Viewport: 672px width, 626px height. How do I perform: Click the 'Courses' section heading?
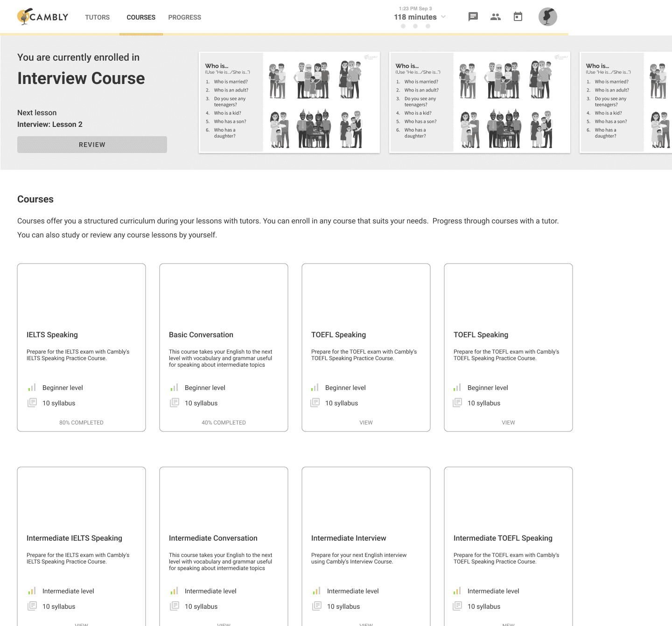35,199
